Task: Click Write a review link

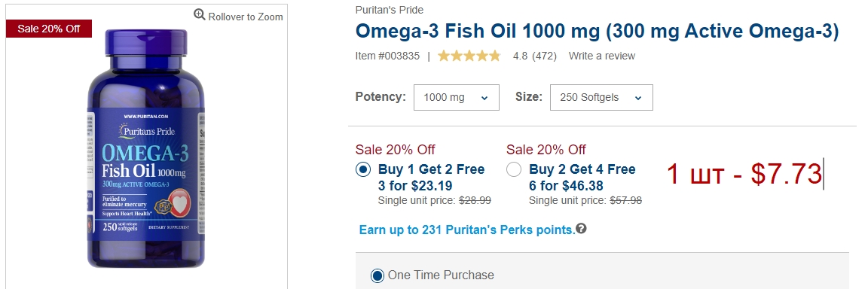Action: coord(602,56)
